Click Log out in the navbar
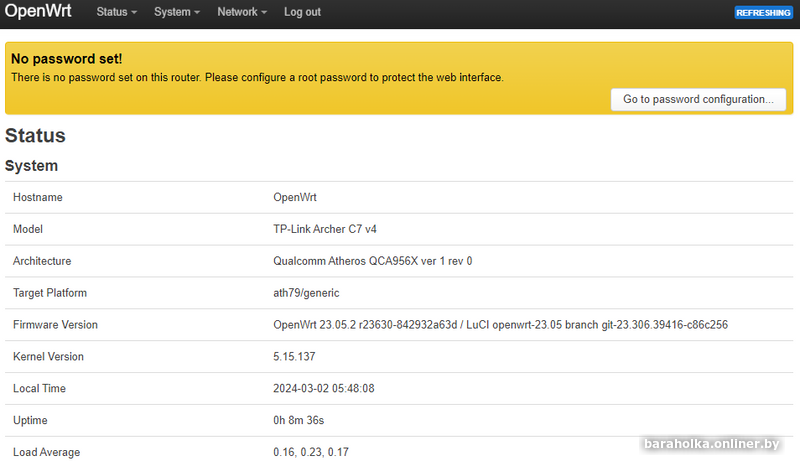 click(302, 12)
